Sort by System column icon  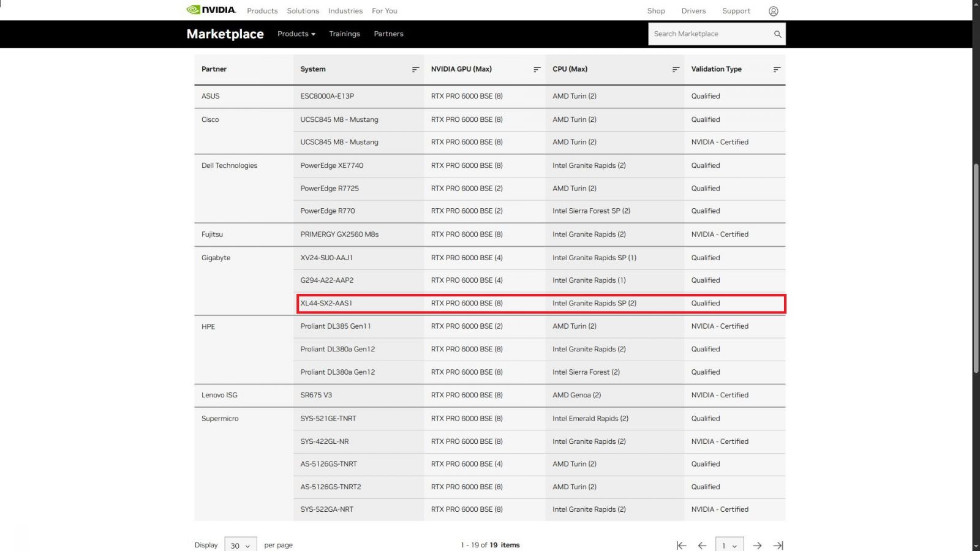tap(415, 70)
